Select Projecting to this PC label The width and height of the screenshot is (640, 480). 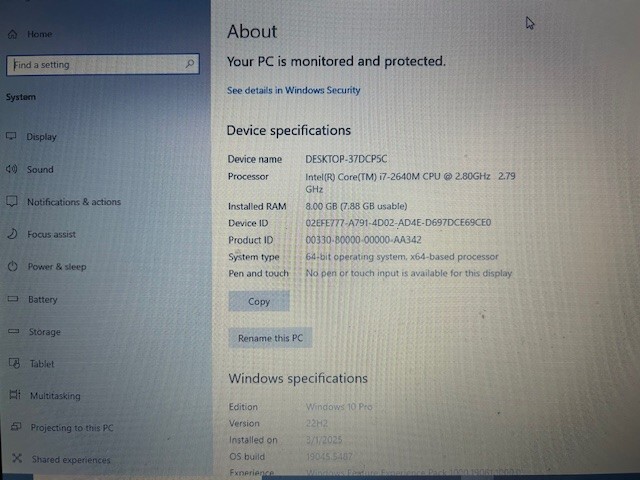(72, 427)
